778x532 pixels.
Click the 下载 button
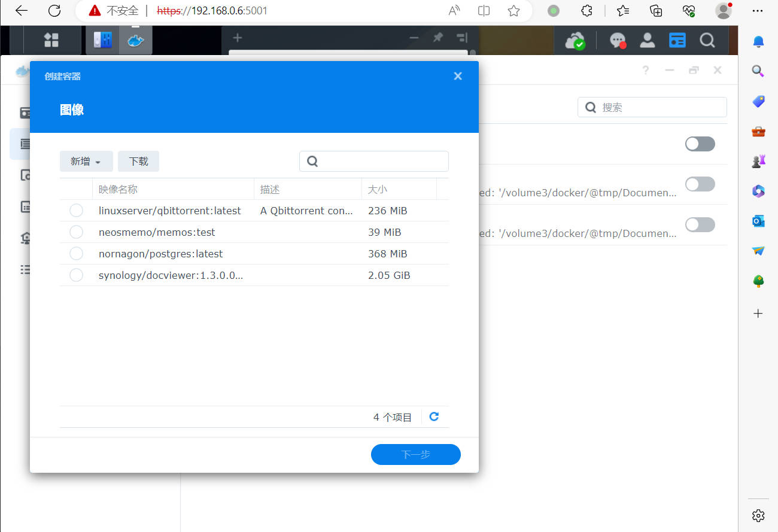click(x=138, y=161)
